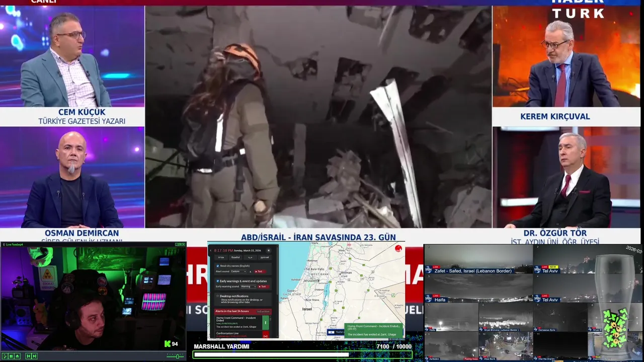This screenshot has height=362, width=644.
Task: Click the 7100 / 10000 goal counter
Action: click(x=394, y=346)
